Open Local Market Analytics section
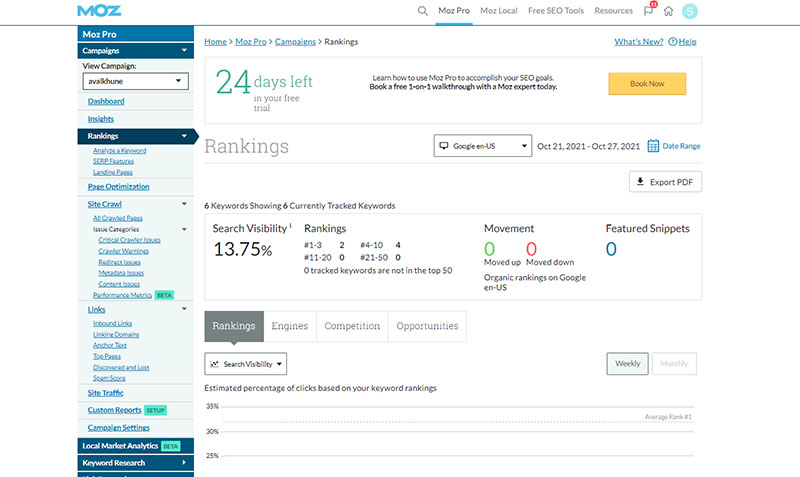 (x=136, y=446)
